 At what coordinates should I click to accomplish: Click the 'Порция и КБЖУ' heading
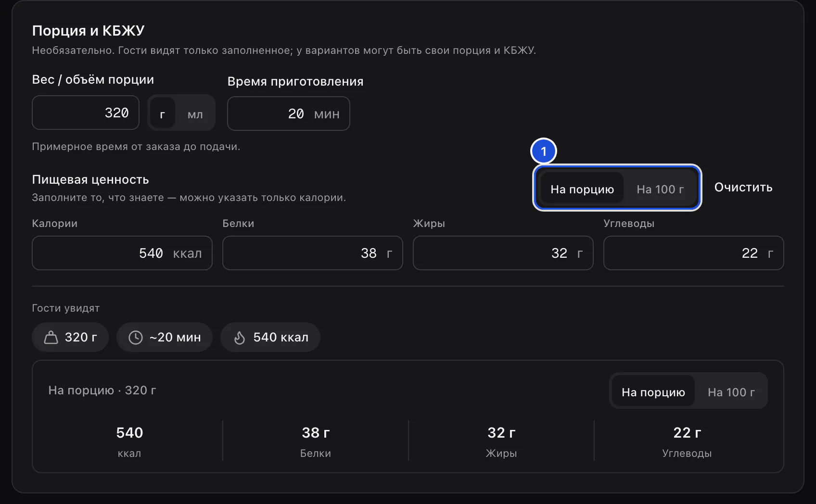(x=88, y=30)
